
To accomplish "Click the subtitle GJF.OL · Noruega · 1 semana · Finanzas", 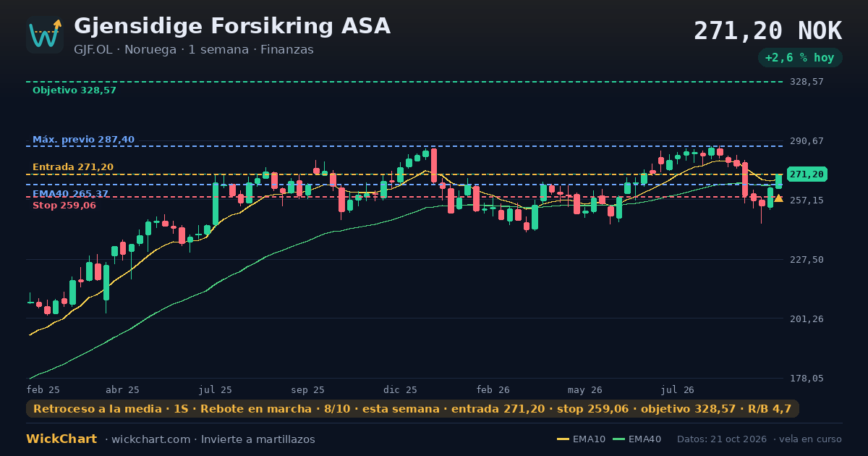I will pyautogui.click(x=194, y=50).
